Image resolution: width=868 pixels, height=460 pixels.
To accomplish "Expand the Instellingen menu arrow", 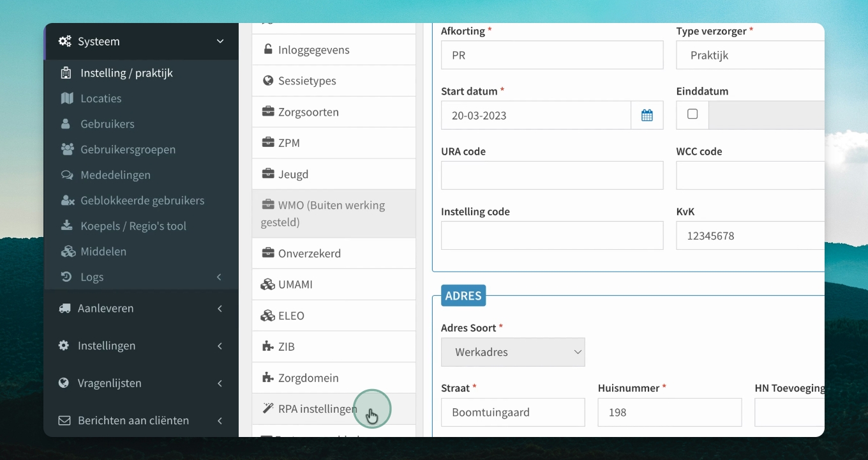I will pyautogui.click(x=220, y=346).
